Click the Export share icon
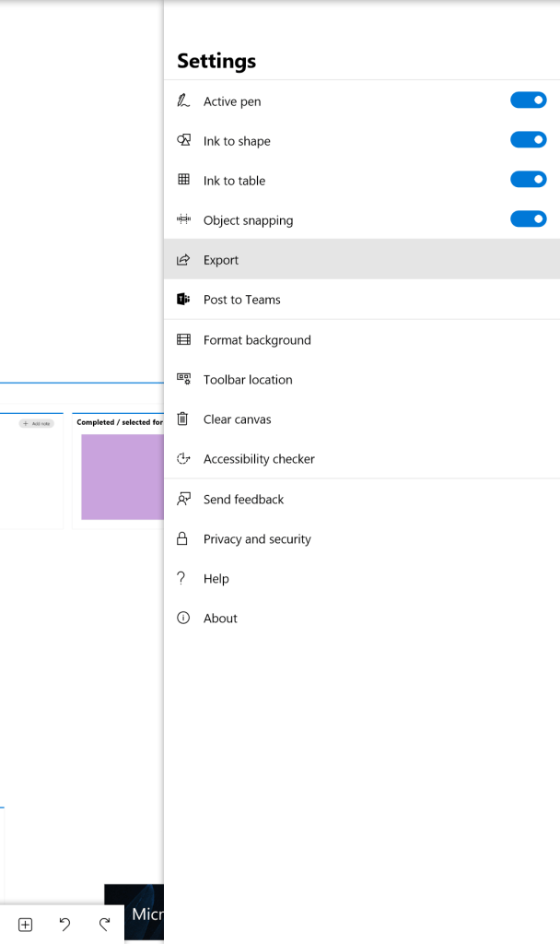This screenshot has width=560, height=944. tap(183, 260)
